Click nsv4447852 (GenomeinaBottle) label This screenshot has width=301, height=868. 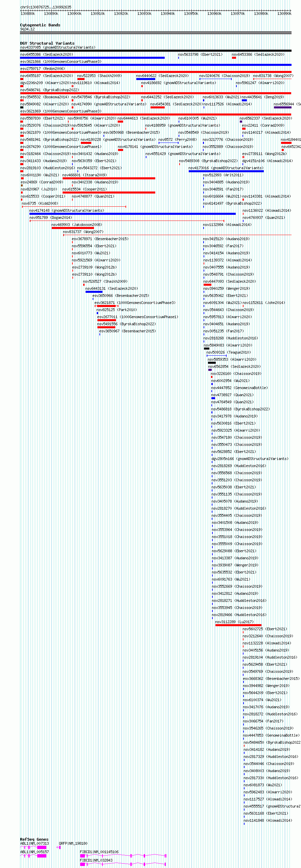pyautogui.click(x=239, y=388)
